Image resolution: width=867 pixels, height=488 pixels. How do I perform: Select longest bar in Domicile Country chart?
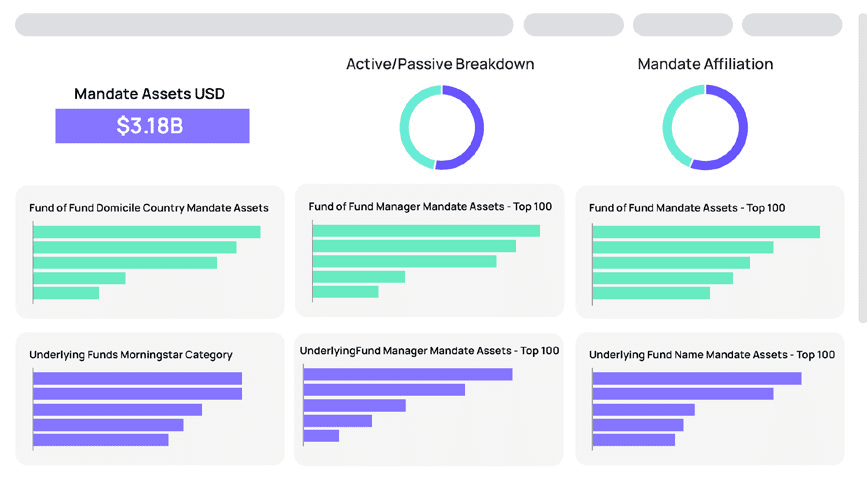(146, 232)
